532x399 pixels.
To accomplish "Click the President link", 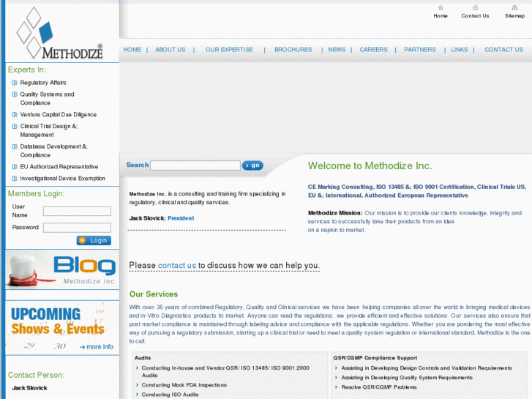I will click(181, 218).
